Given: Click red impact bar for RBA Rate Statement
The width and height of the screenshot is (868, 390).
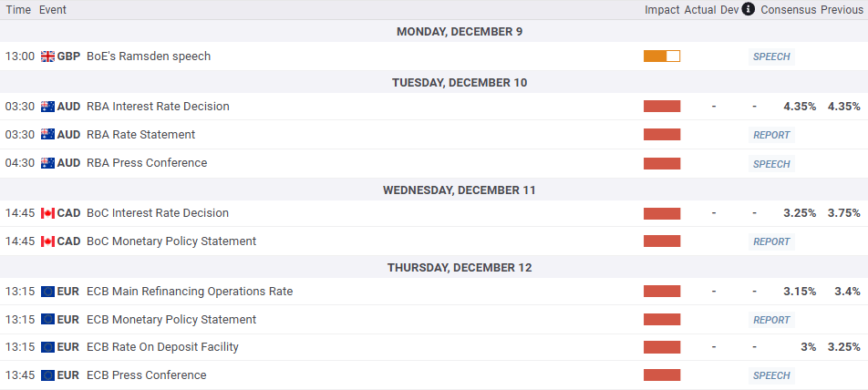Looking at the screenshot, I should coord(662,135).
